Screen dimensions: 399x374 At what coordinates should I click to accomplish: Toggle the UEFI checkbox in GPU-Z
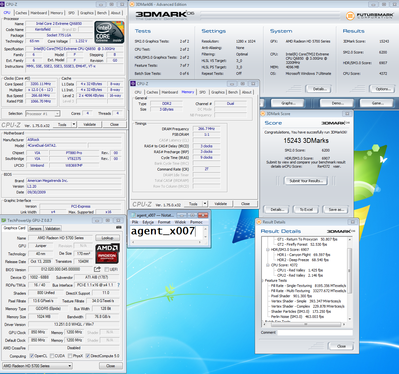click(x=107, y=269)
